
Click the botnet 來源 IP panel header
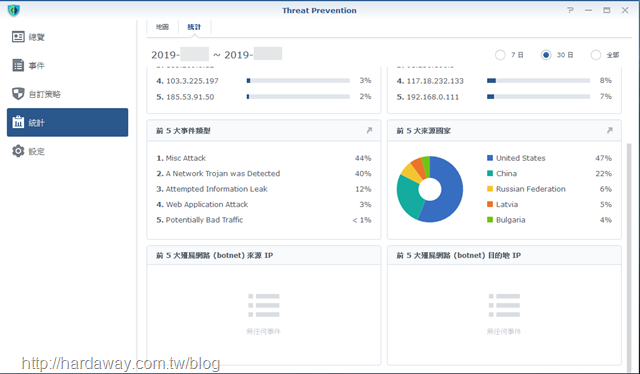coord(264,255)
